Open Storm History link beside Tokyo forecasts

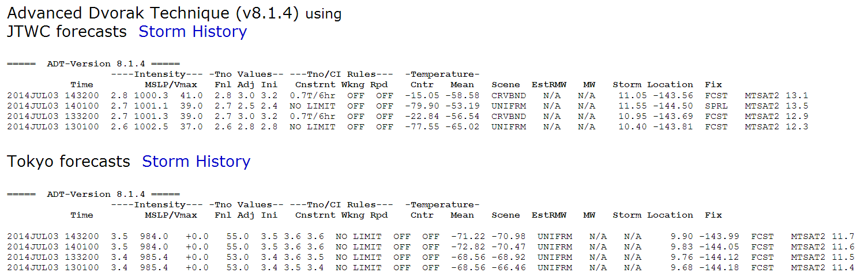(196, 162)
